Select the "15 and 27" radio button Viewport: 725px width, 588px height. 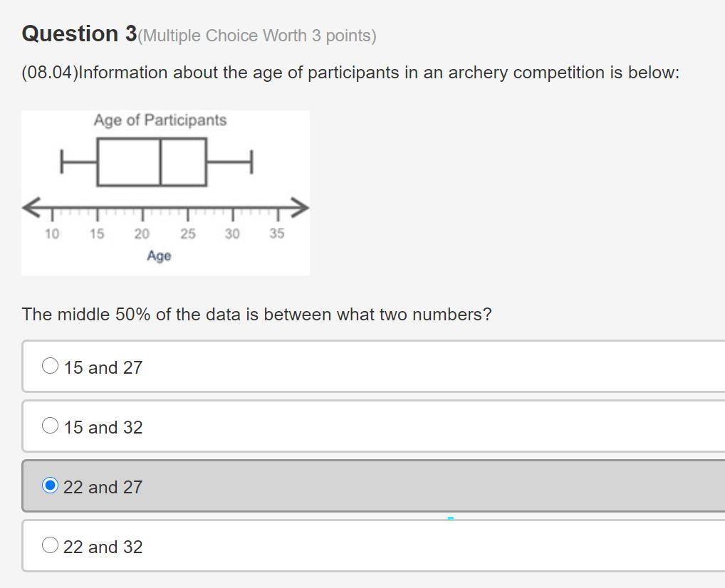(x=50, y=366)
